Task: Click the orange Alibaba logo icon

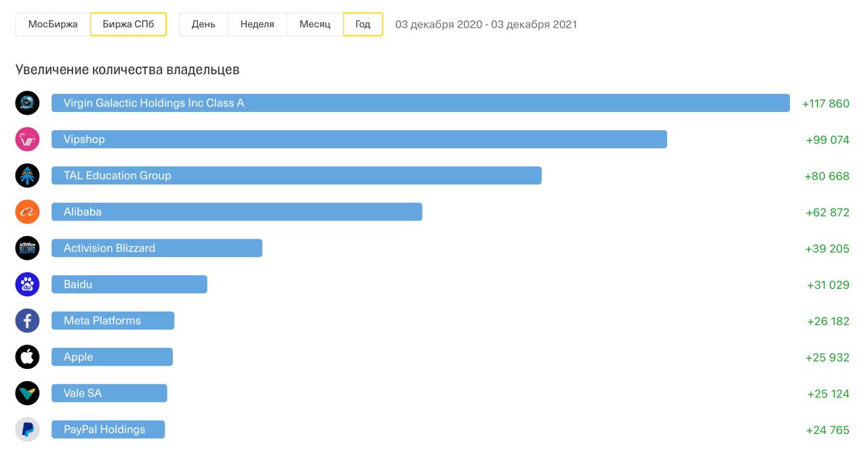Action: 28,212
